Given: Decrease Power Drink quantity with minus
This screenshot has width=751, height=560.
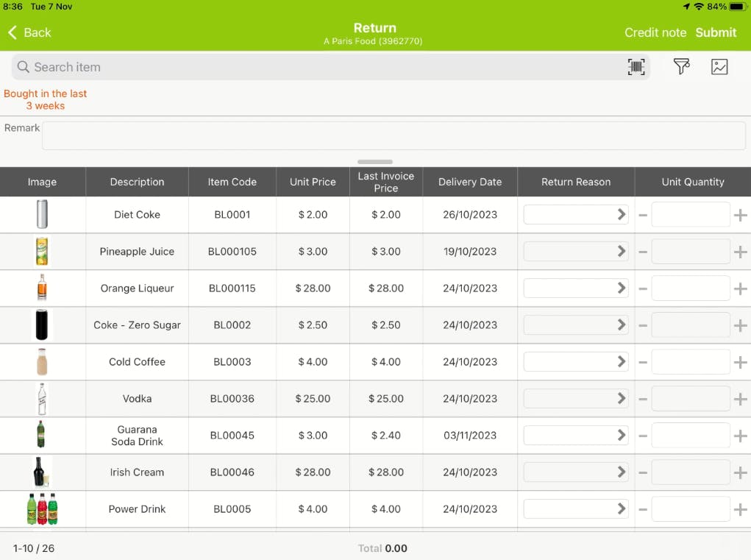Looking at the screenshot, I should pos(643,510).
